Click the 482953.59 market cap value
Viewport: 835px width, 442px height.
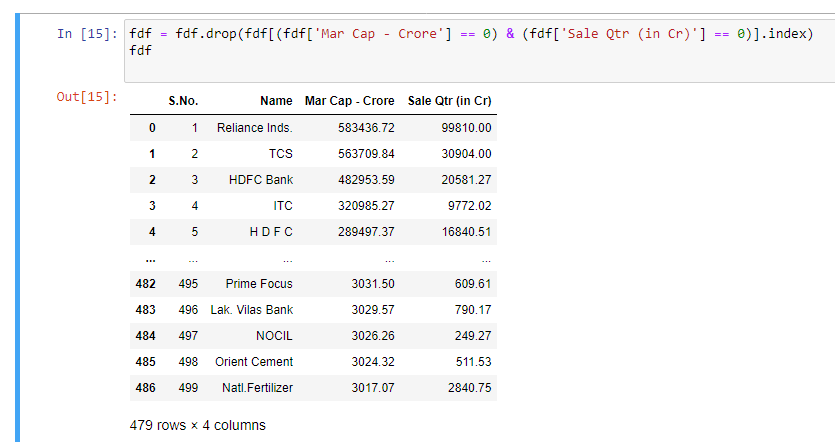tap(366, 180)
